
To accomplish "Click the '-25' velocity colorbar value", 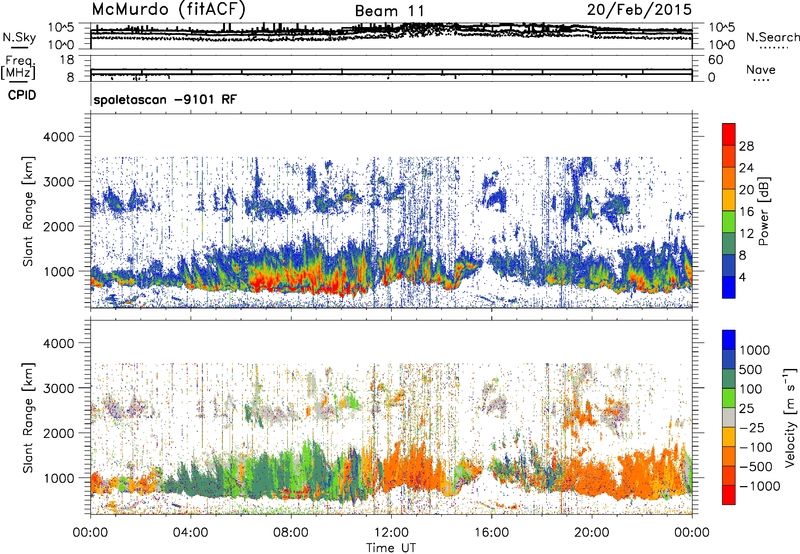I will pos(752,427).
